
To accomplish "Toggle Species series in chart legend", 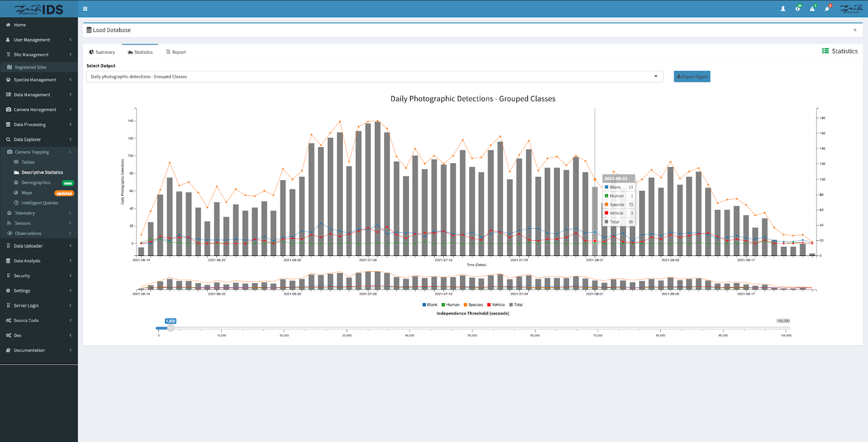I will pos(473,305).
